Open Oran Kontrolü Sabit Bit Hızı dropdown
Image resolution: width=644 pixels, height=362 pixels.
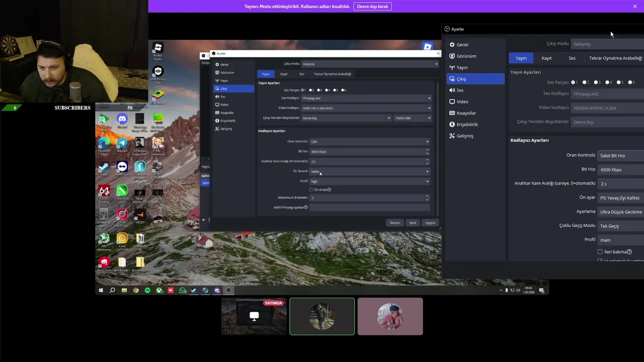pos(620,156)
